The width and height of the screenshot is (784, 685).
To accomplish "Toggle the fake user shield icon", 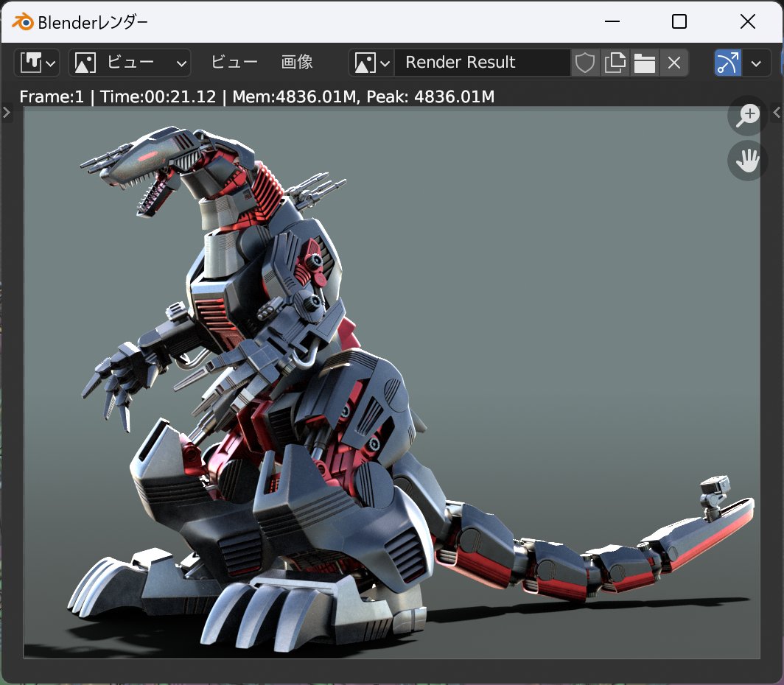I will pos(584,63).
